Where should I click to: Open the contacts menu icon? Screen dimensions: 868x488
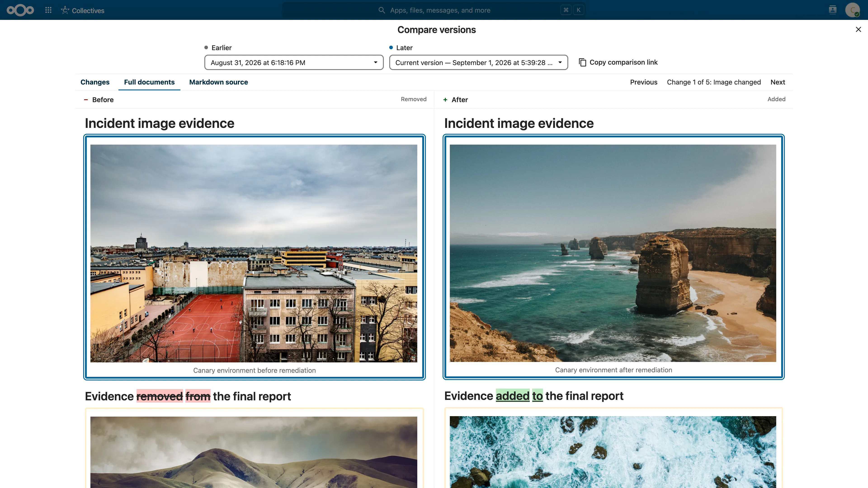coord(833,10)
